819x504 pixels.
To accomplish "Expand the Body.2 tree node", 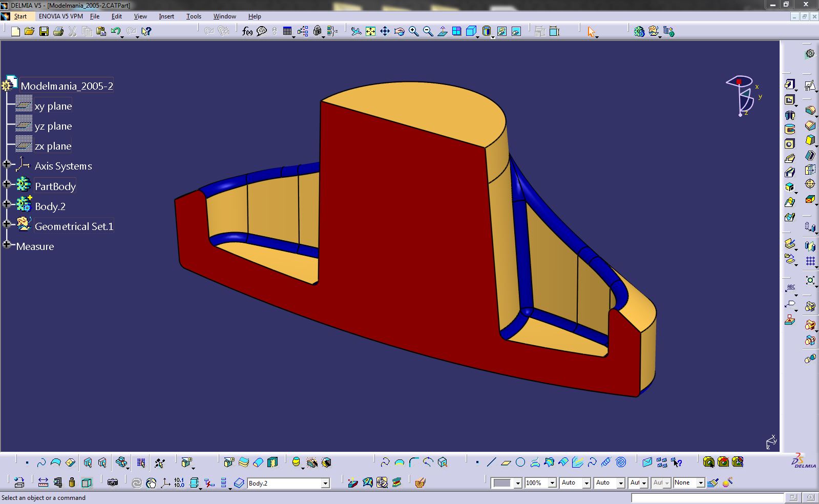I will (7, 204).
